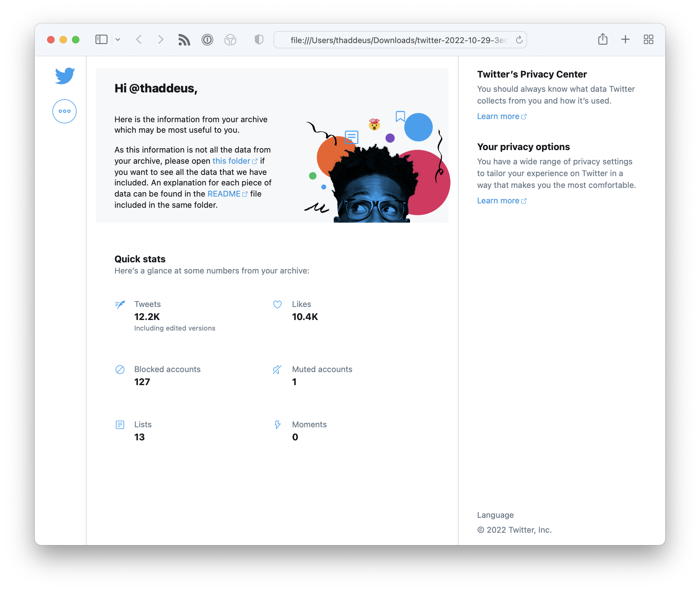The width and height of the screenshot is (700, 591).
Task: Click the 'Including edited versions' note
Action: click(x=175, y=328)
